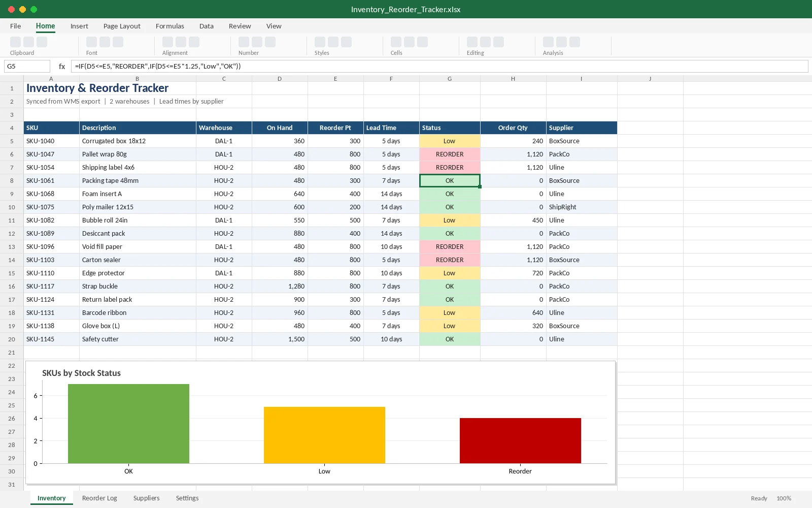
Task: Click the green OK bar in chart
Action: (x=128, y=424)
